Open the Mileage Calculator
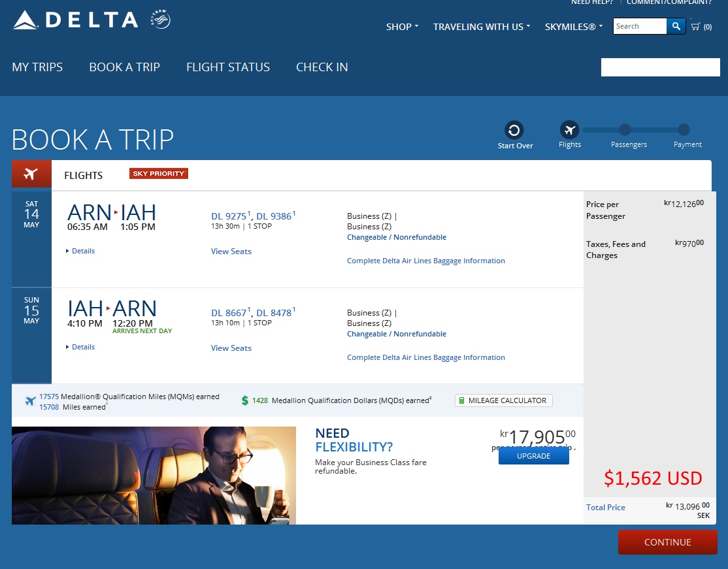The height and width of the screenshot is (569, 728). (503, 400)
